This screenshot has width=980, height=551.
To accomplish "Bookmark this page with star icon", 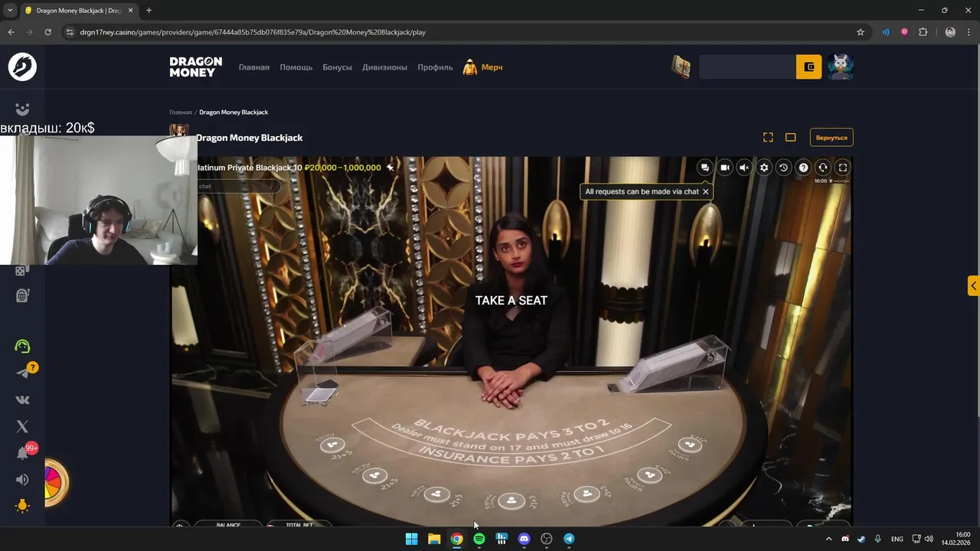I will [861, 32].
